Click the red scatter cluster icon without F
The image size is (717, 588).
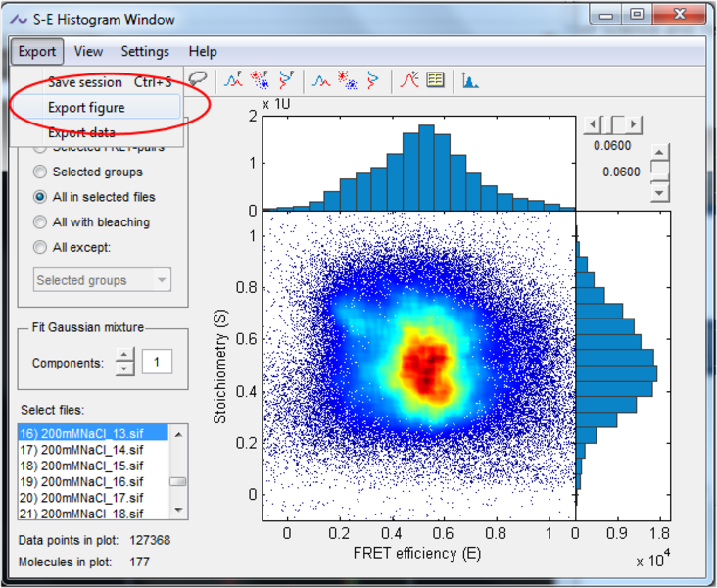pyautogui.click(x=347, y=80)
